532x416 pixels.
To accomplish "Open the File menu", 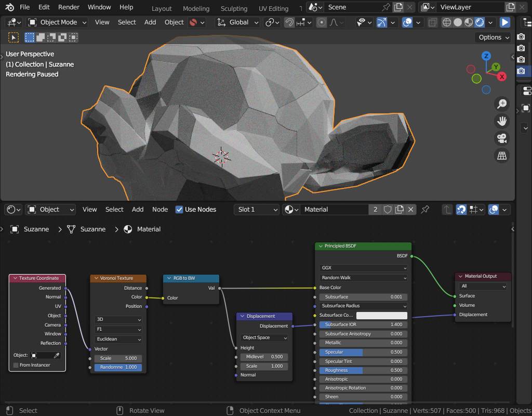I will coord(24,7).
